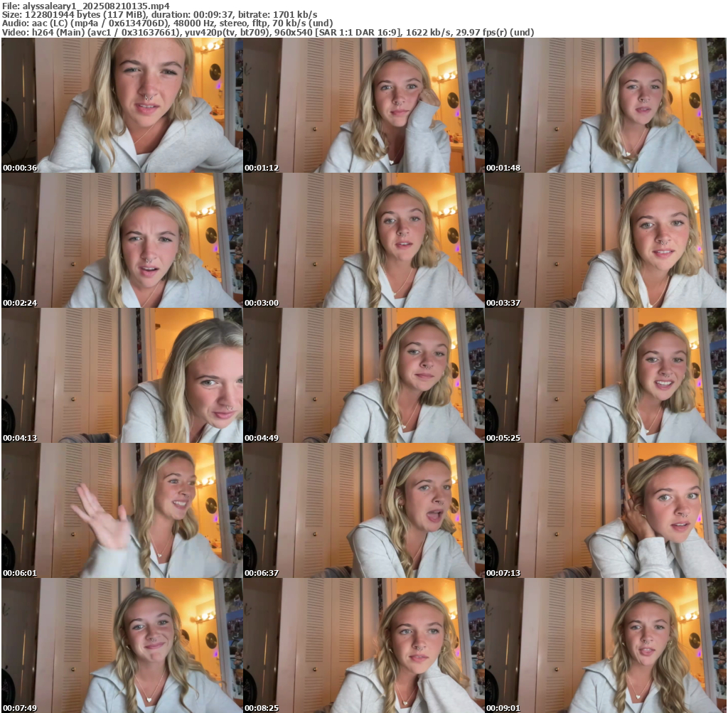The height and width of the screenshot is (713, 728).
Task: Select the frame timestamped 00:01:12
Action: coord(363,105)
